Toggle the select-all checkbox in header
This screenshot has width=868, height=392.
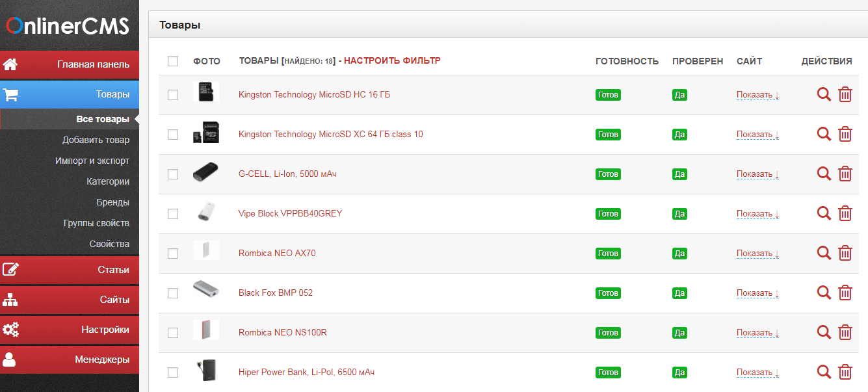[x=173, y=61]
